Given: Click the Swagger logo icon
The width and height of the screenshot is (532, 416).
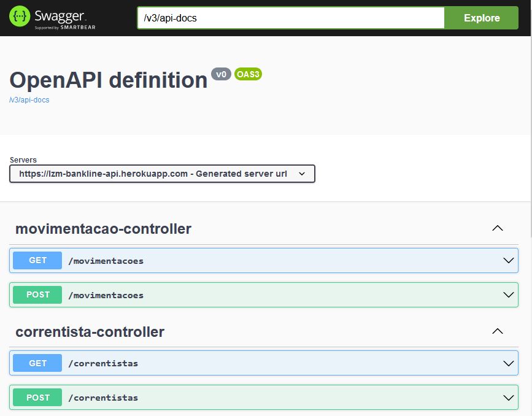Looking at the screenshot, I should coord(20,17).
